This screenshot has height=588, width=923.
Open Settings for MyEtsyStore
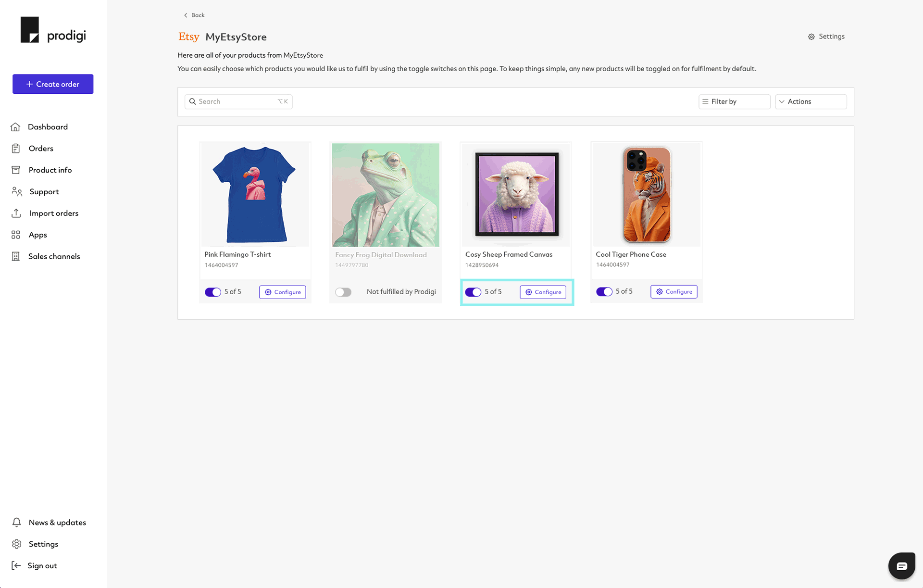point(826,37)
